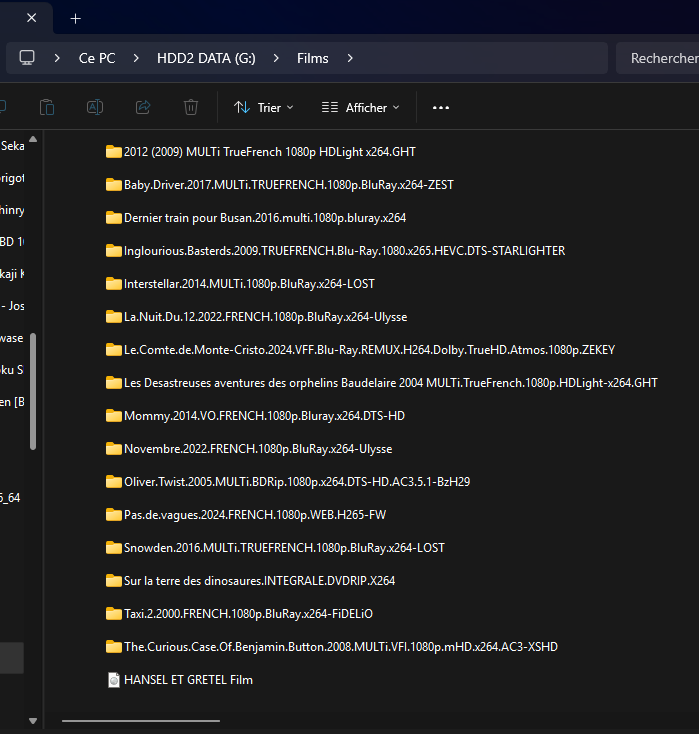This screenshot has width=699, height=734.
Task: Click the Rechercher search field
Action: coord(657,58)
